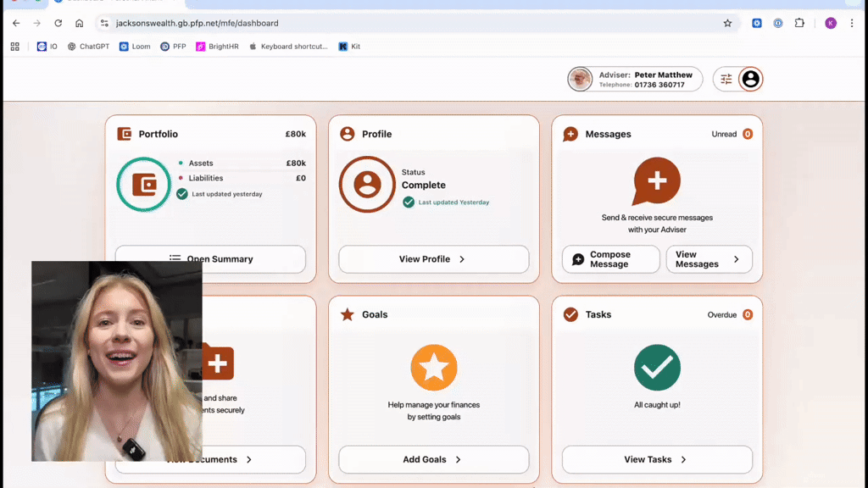Open site information icon in address bar

104,23
